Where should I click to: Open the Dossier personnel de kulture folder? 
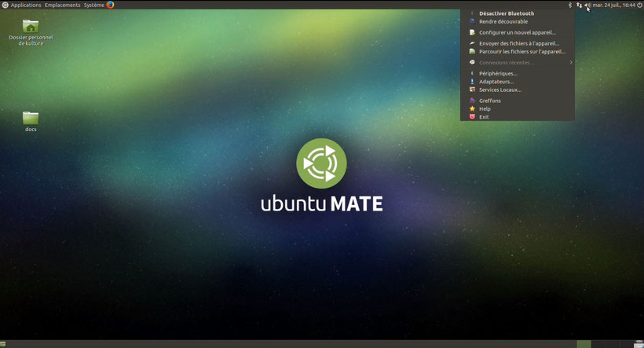click(x=31, y=32)
